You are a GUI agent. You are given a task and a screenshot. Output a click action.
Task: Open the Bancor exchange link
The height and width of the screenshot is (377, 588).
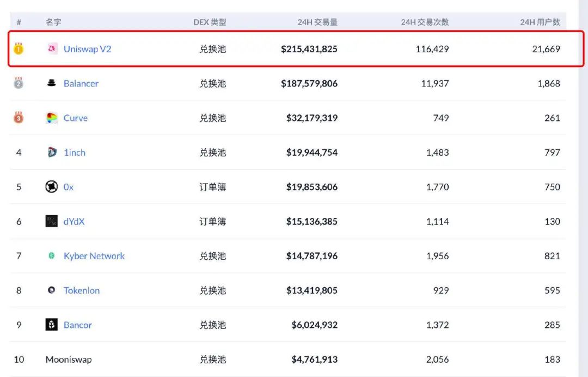click(78, 325)
